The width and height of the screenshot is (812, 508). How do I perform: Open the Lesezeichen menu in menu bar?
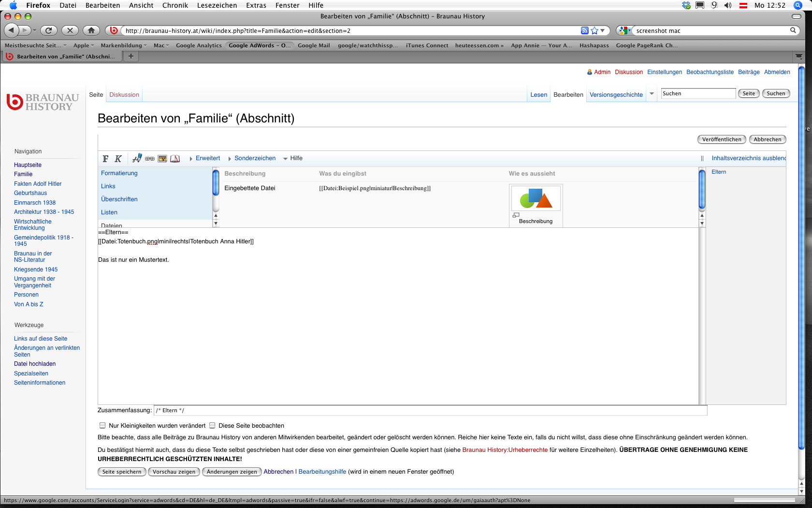[x=217, y=5]
